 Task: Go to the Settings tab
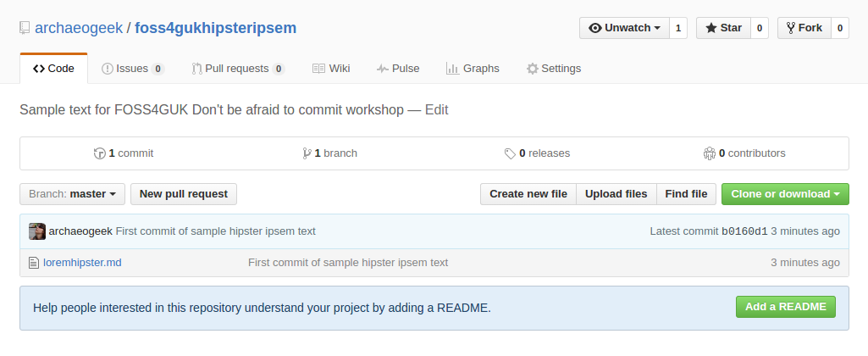(x=554, y=69)
